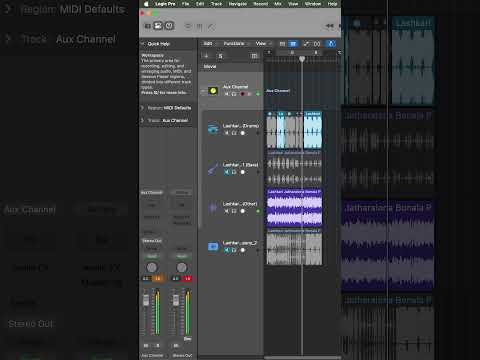480x360 pixels.
Task: Click the volume fader on Aux Channel strip
Action: [x=146, y=301]
